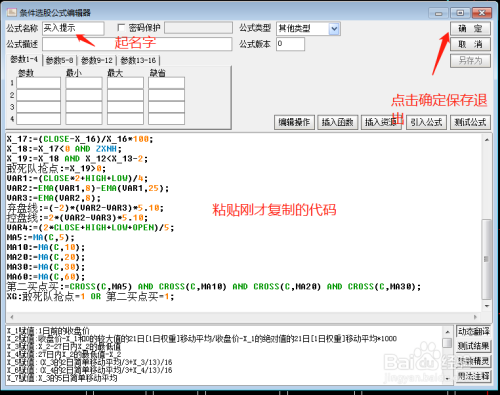Click the 引入公式 button
Viewport: 500px width, 395px height.
(x=426, y=122)
